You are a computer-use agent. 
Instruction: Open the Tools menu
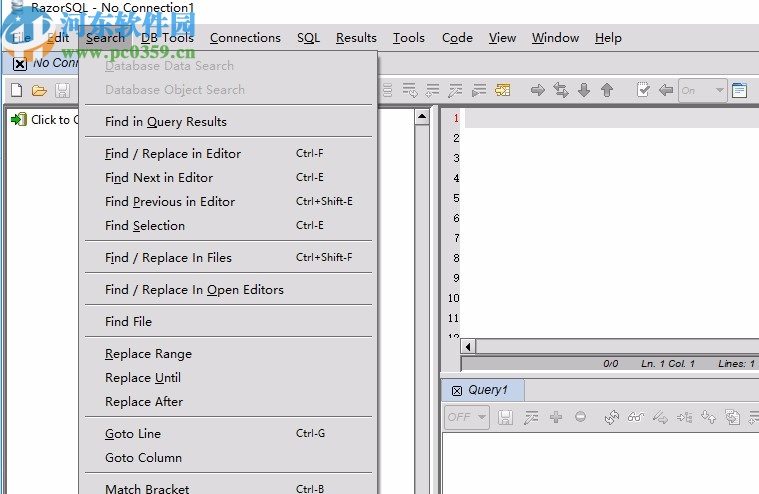(x=409, y=38)
